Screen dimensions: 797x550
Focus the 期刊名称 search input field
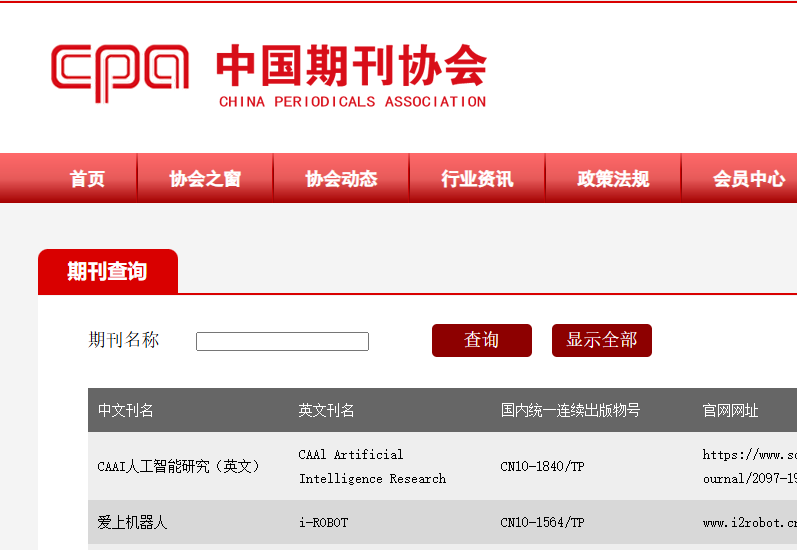click(x=283, y=341)
